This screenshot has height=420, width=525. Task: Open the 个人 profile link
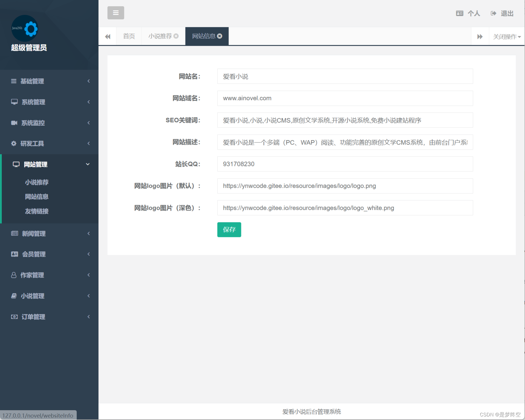pos(468,13)
